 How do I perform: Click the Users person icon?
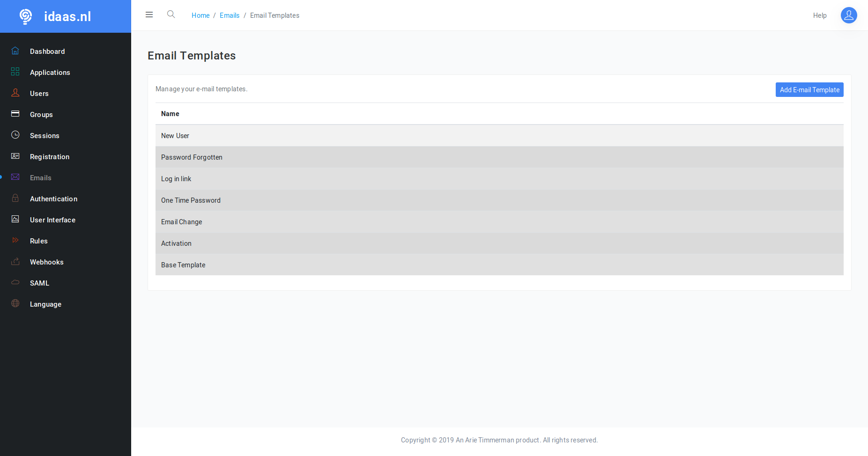point(15,93)
